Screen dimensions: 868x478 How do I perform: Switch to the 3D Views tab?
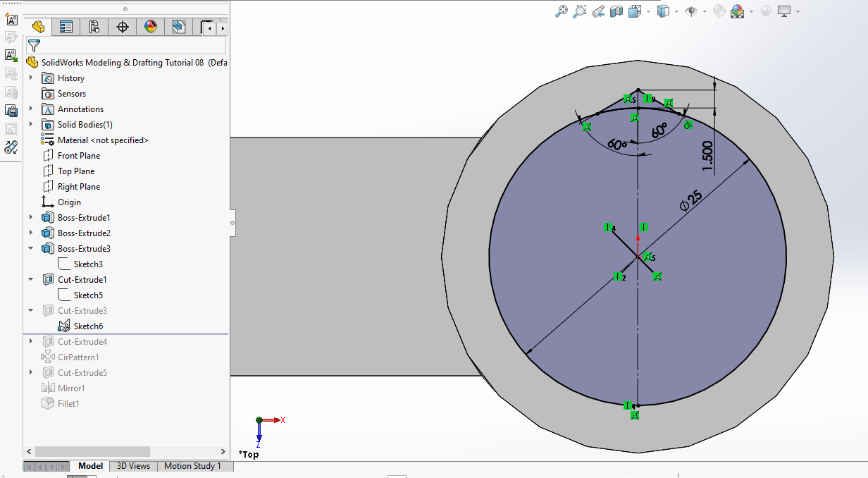(x=133, y=466)
